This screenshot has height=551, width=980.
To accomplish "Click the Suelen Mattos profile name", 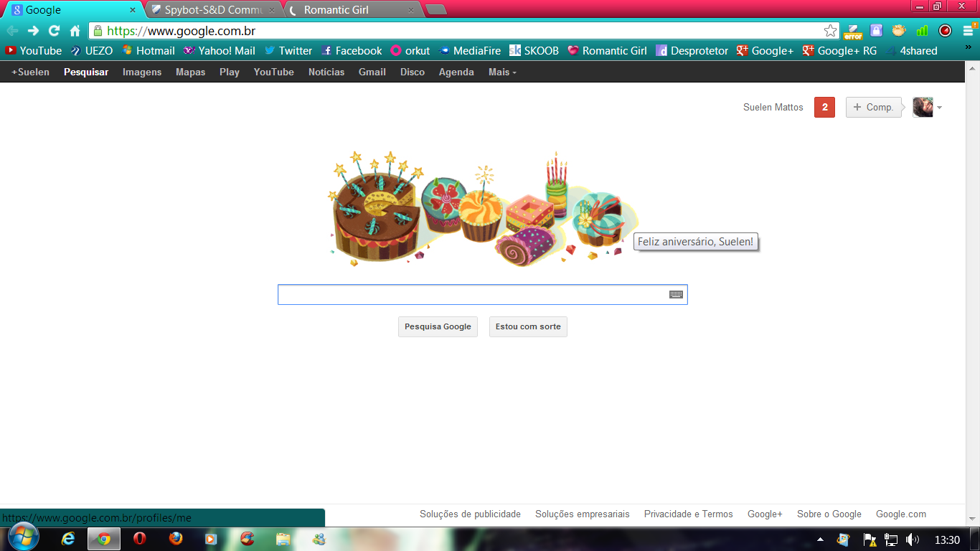I will (x=773, y=107).
